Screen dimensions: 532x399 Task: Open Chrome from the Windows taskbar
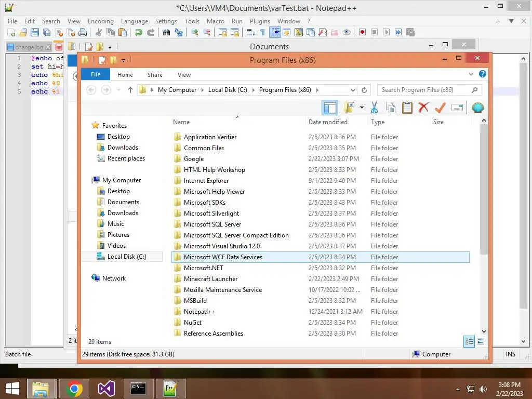click(x=74, y=389)
